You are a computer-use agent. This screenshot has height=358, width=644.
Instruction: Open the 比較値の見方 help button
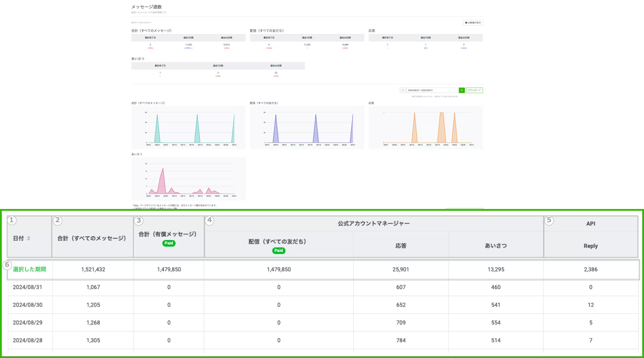(473, 23)
